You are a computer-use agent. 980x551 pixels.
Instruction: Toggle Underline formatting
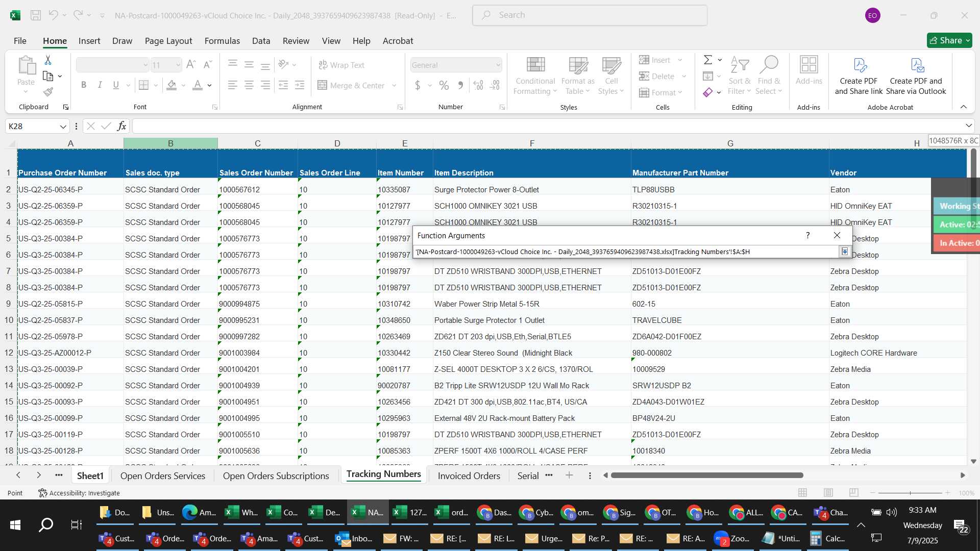point(116,85)
